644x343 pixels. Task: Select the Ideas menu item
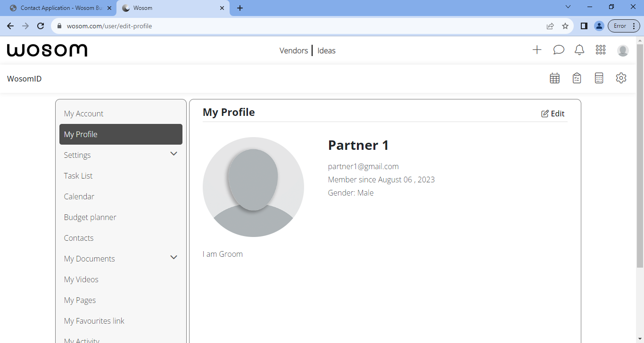point(326,50)
